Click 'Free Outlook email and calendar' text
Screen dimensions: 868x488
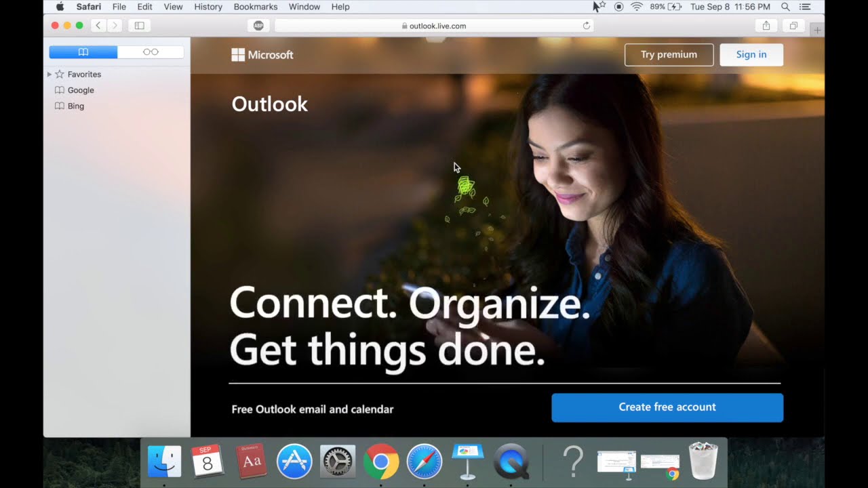[x=313, y=409]
